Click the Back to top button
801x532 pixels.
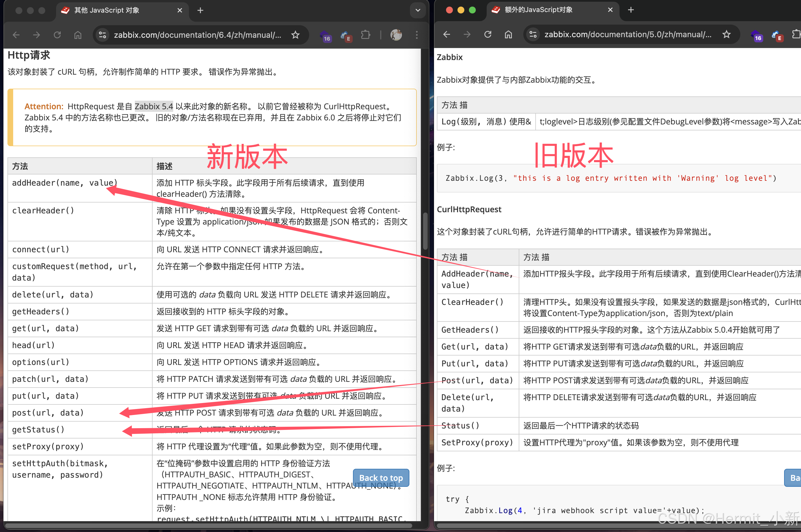pyautogui.click(x=381, y=478)
